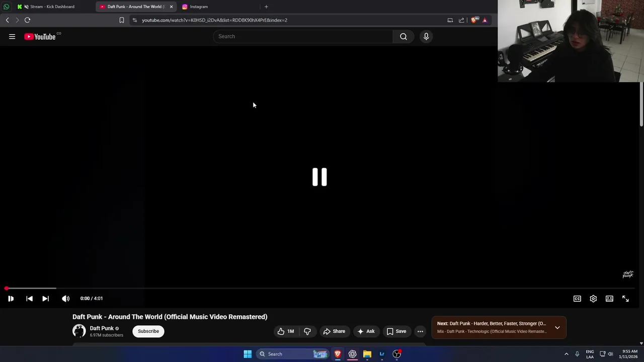Image resolution: width=644 pixels, height=362 pixels.
Task: Open Daft Punk channel avatar
Action: pos(79,331)
